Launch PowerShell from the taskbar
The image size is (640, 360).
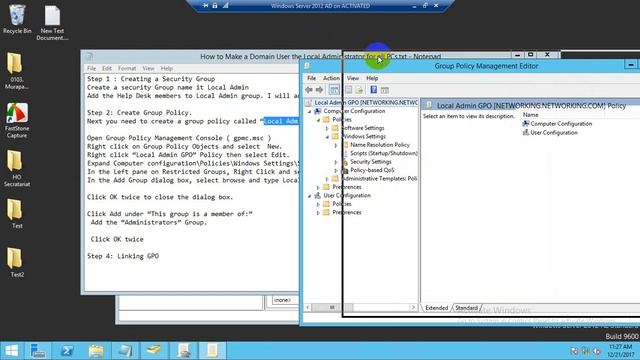(x=67, y=351)
